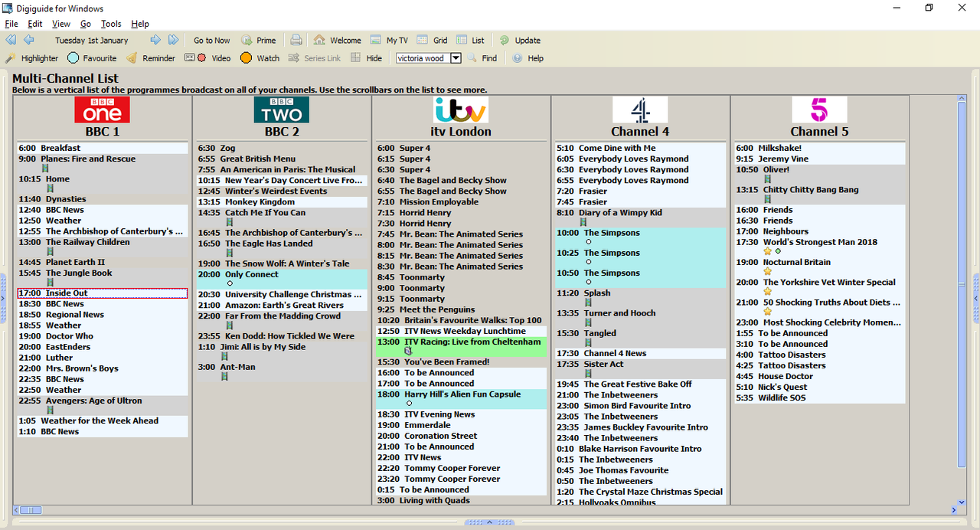Go to next day arrow
The width and height of the screenshot is (980, 530).
click(155, 40)
